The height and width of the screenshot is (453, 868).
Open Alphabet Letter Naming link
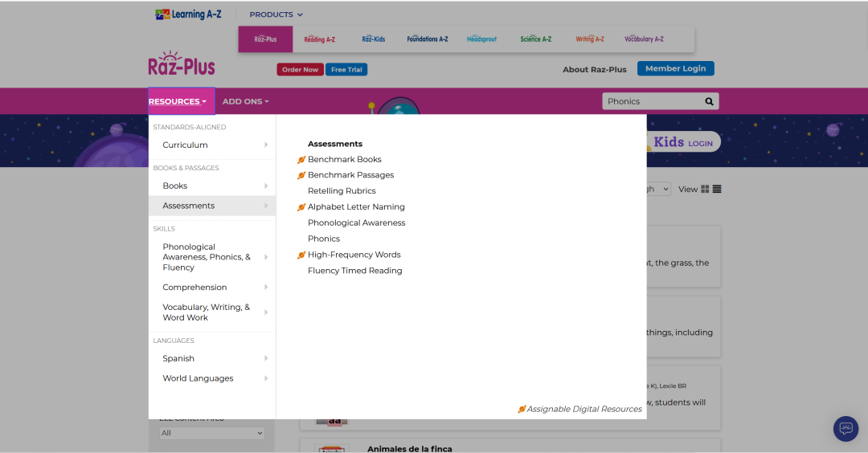click(x=356, y=207)
